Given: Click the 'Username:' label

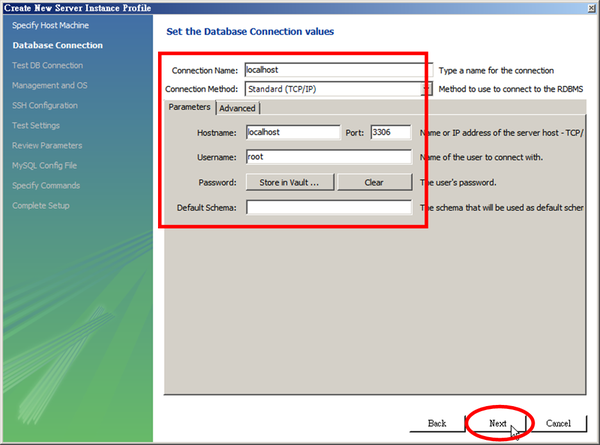Looking at the screenshot, I should tap(217, 157).
